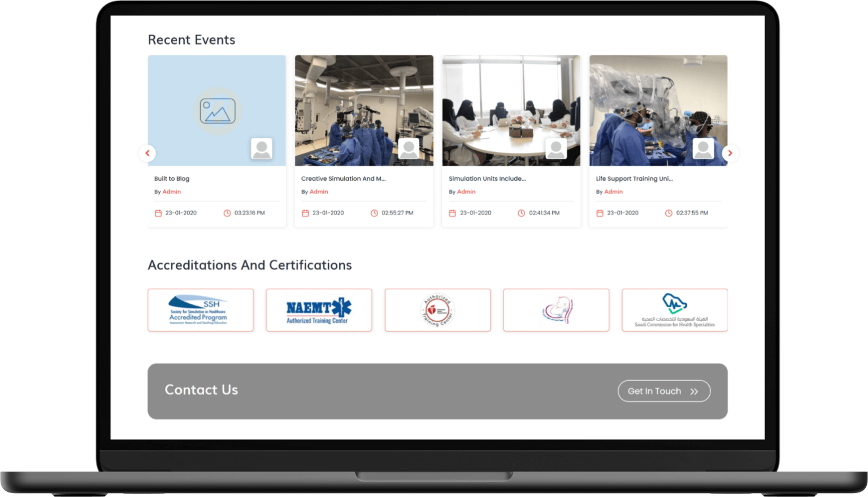Click author avatar on Life Support Training card
Image resolution: width=868 pixels, height=497 pixels.
703,149
